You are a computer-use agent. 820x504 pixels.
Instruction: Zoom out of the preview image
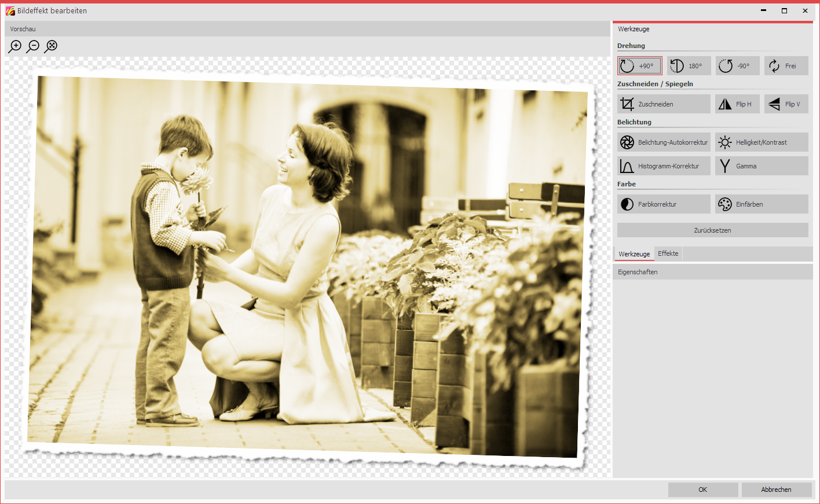point(33,46)
